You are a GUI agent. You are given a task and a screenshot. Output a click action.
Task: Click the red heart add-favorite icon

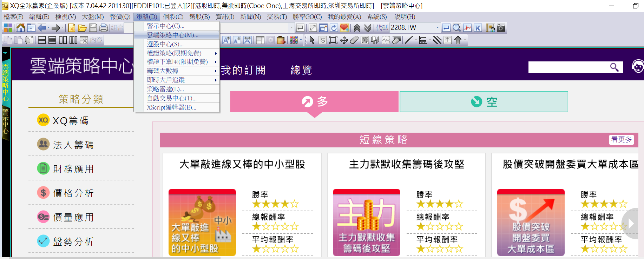[x=344, y=28]
